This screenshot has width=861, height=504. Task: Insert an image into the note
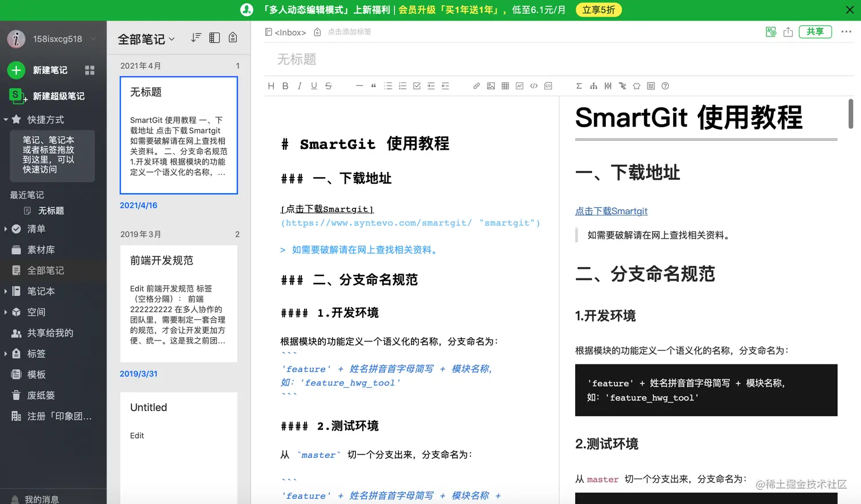click(491, 86)
